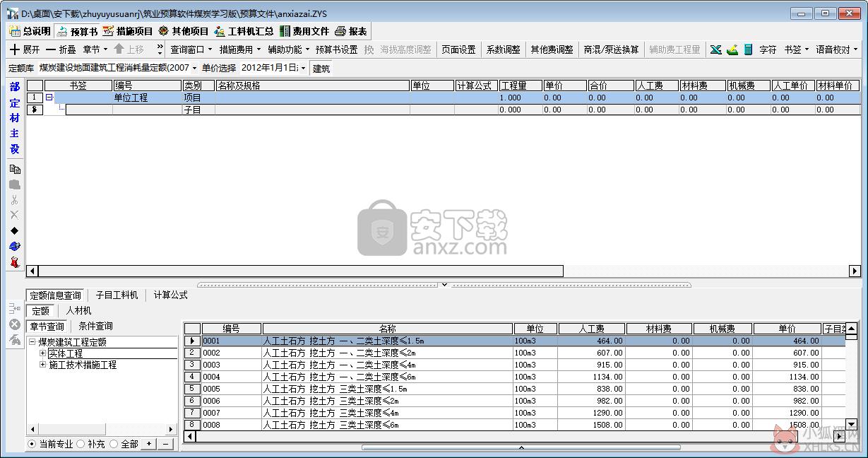The image size is (868, 458).
Task: Click the 上移 up-arrow button
Action: [129, 49]
